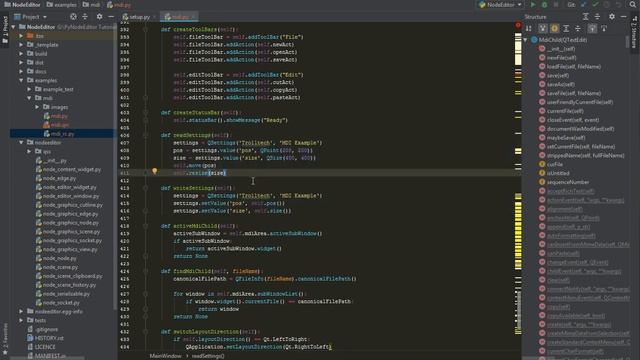Collapse all in Structure panel header
Screen dimensions: 640x360
click(x=598, y=17)
